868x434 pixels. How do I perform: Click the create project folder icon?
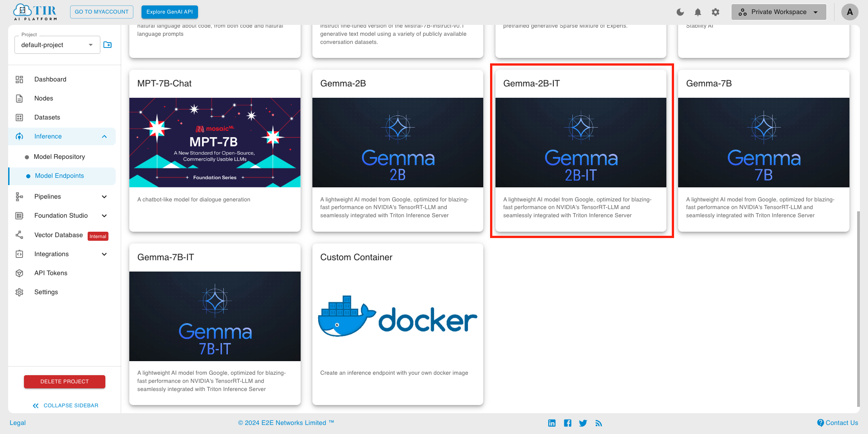pos(108,45)
